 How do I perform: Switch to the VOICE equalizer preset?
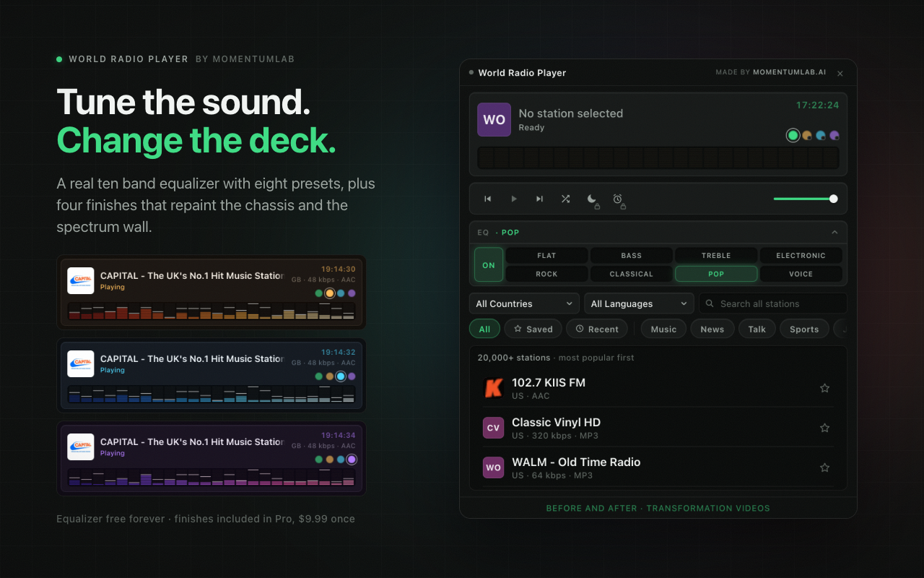click(x=801, y=274)
